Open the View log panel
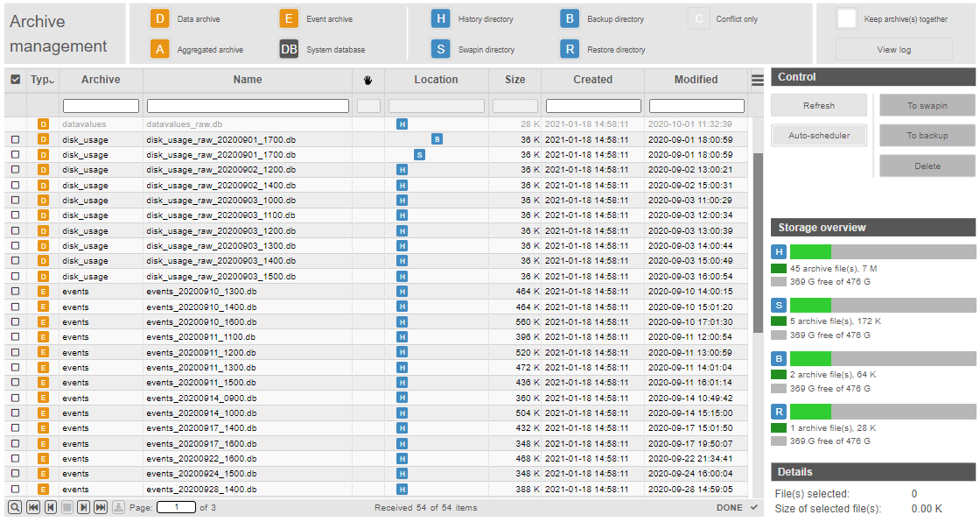 (894, 49)
